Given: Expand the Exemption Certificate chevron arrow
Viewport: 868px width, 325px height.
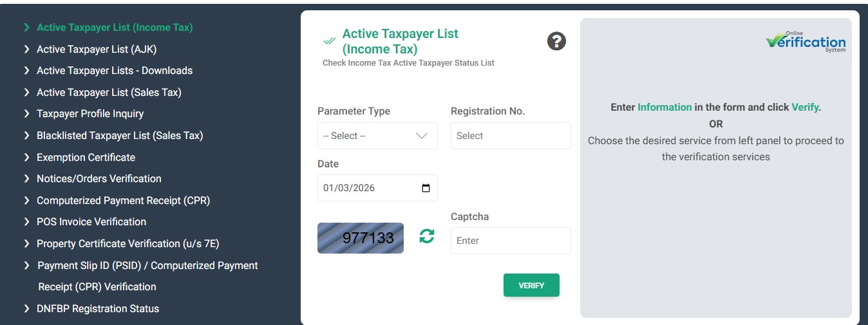Looking at the screenshot, I should [x=26, y=157].
